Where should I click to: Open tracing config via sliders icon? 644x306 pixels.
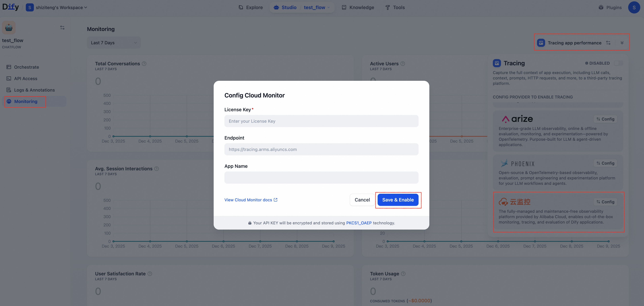point(608,43)
